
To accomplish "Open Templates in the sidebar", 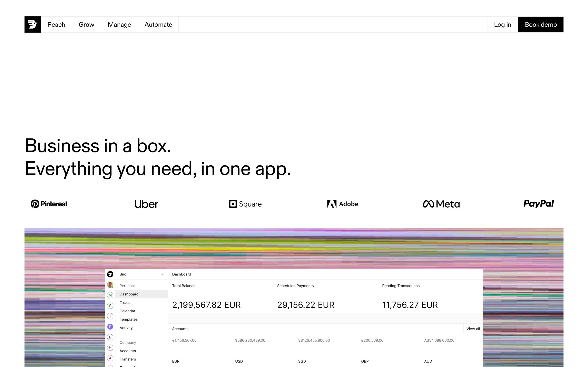I will [x=128, y=319].
